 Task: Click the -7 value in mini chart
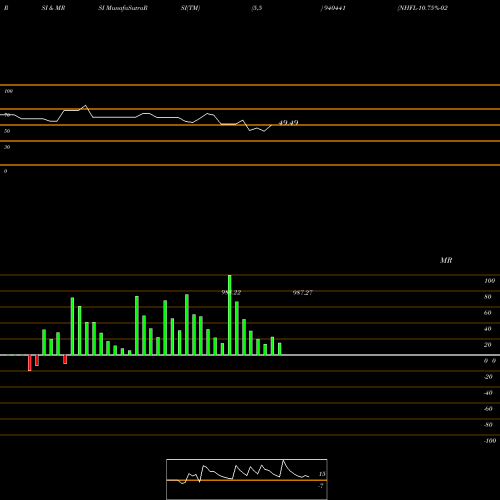pyautogui.click(x=321, y=486)
